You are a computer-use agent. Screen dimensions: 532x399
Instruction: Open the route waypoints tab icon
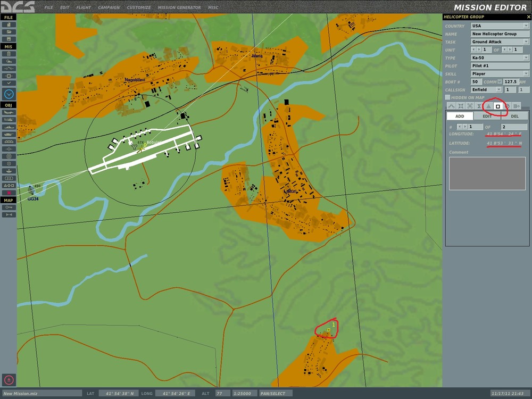pos(451,106)
